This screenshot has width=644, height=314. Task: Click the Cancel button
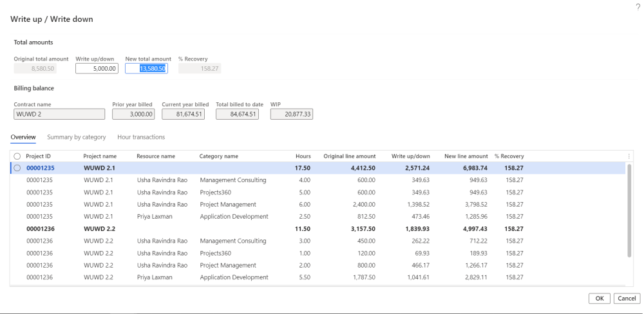pyautogui.click(x=627, y=299)
